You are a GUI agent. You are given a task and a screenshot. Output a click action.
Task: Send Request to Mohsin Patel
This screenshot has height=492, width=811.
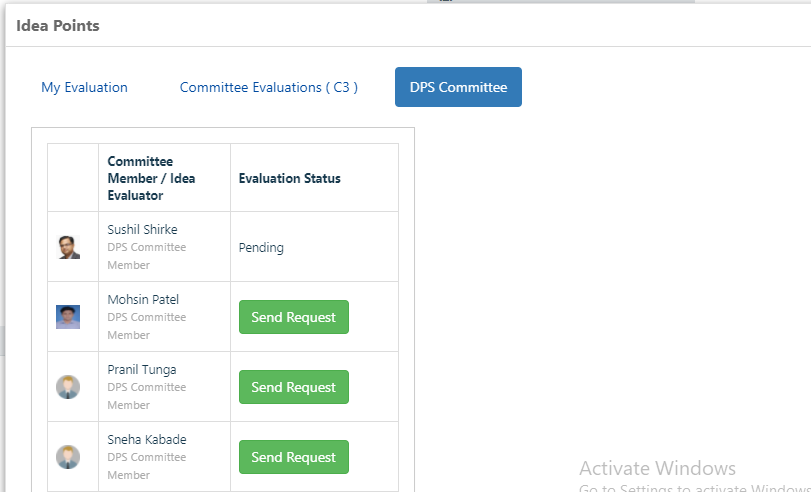[294, 317]
